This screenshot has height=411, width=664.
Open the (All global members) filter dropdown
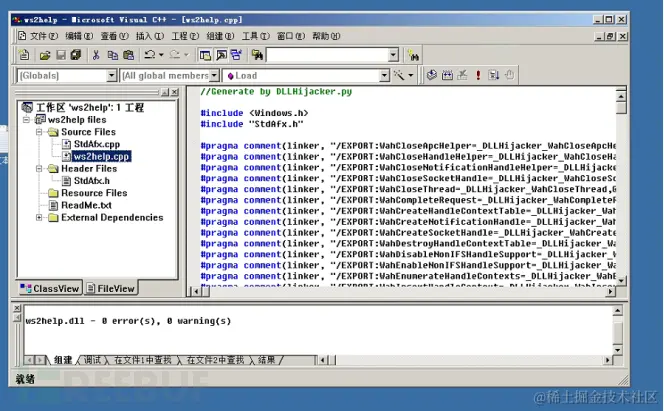[214, 75]
